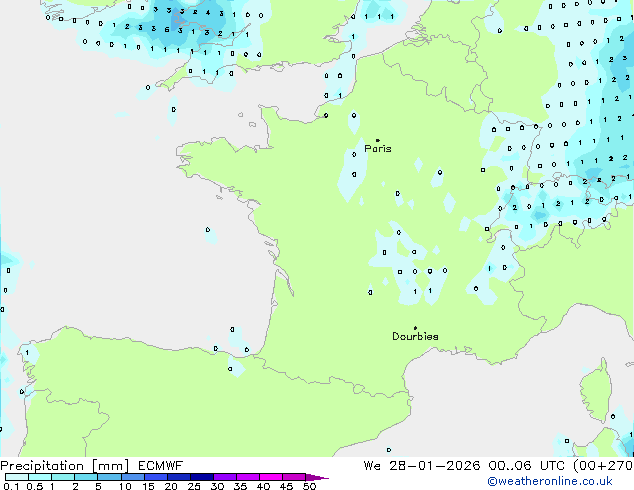Pick the 0.5–1 mm legend swatch

pyautogui.click(x=40, y=477)
